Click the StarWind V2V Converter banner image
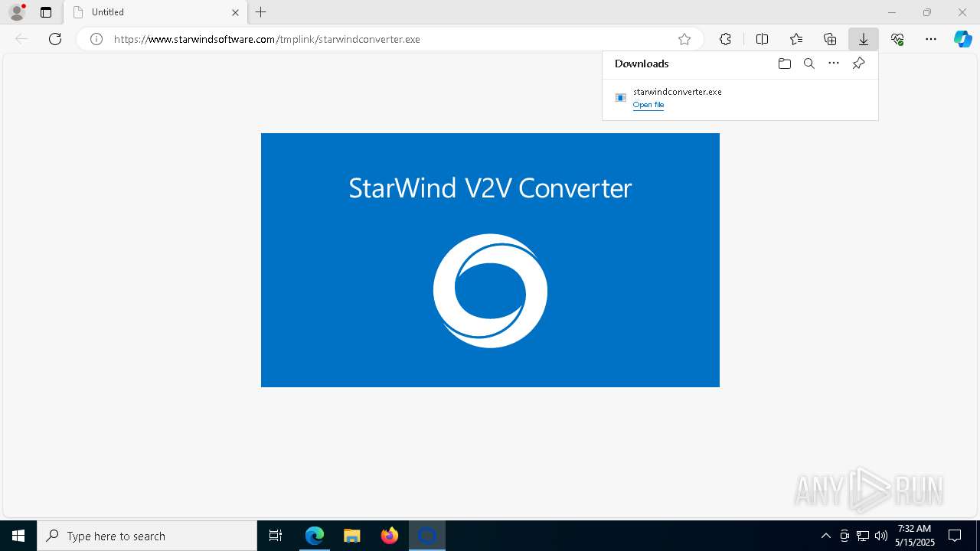 [x=490, y=260]
